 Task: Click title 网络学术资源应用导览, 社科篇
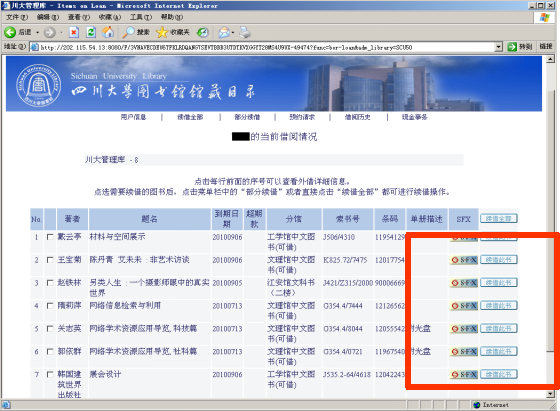[143, 351]
